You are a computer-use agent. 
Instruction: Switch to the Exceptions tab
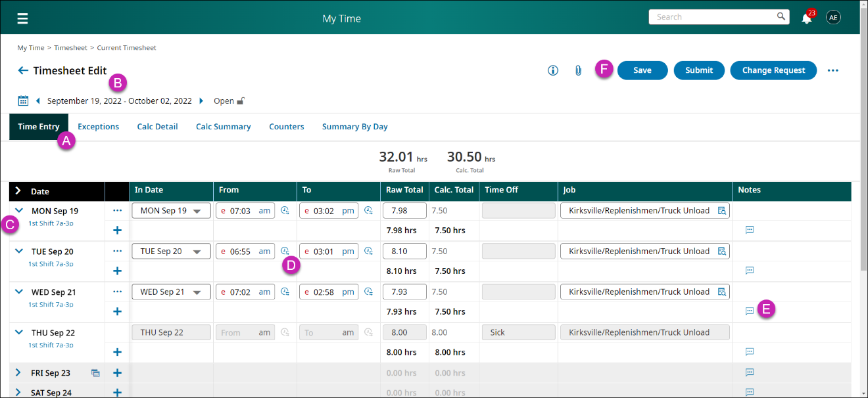tap(98, 127)
